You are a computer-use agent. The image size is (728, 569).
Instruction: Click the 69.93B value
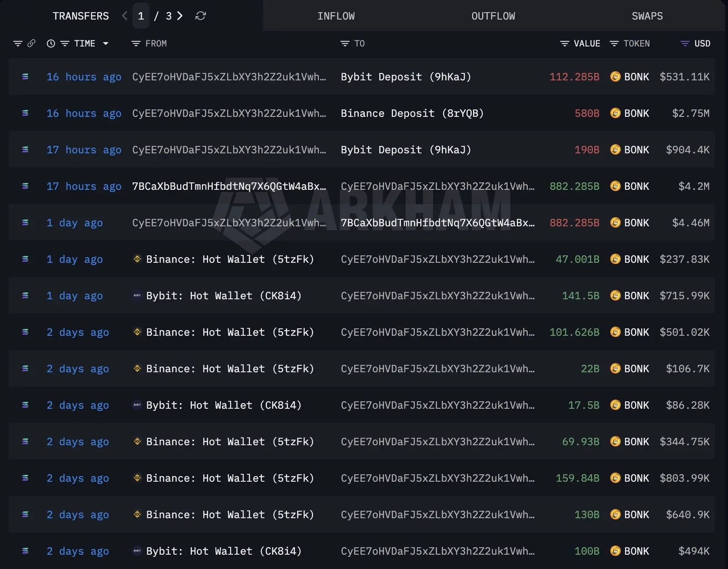(581, 442)
